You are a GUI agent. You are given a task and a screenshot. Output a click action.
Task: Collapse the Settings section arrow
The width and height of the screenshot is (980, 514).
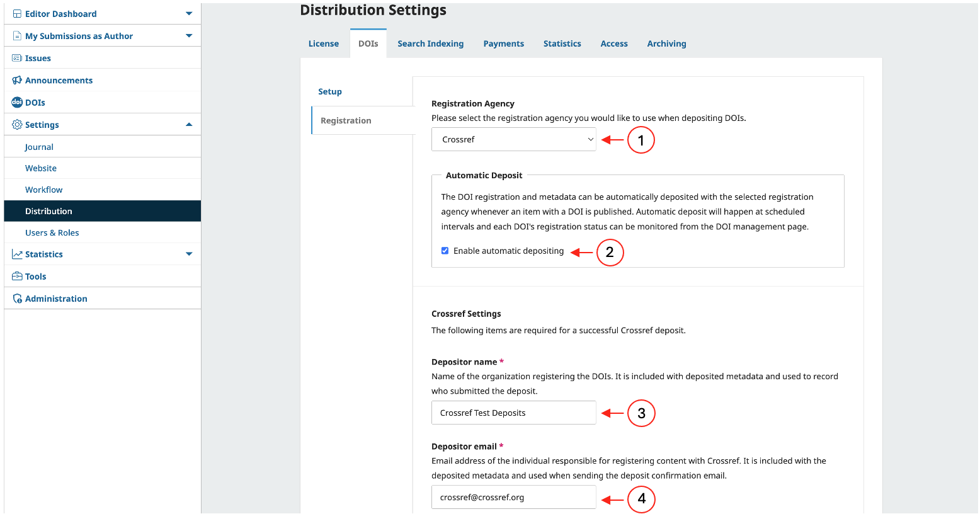[x=189, y=125]
